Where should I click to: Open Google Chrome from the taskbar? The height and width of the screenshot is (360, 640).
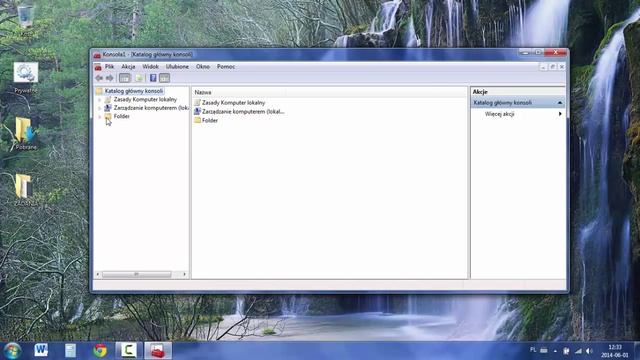(x=100, y=350)
